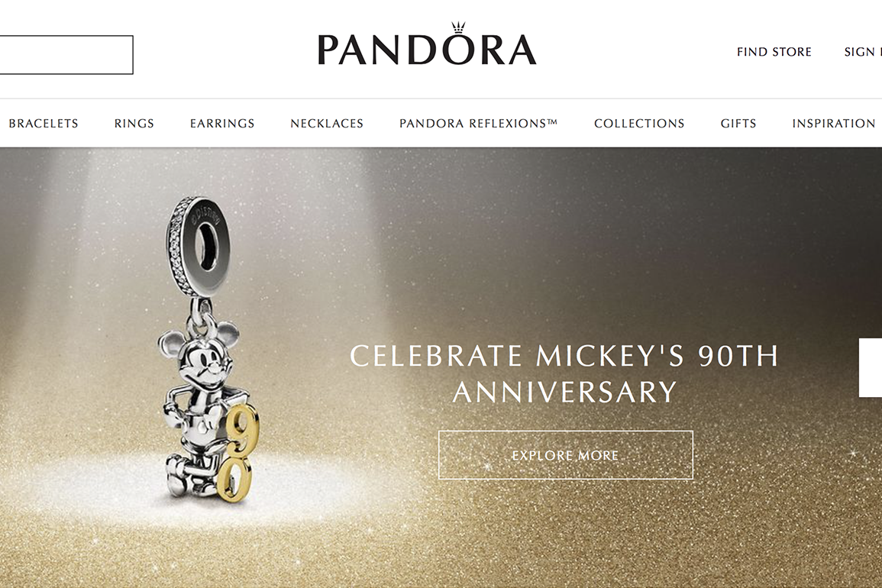Open the Rings menu
882x588 pixels.
tap(134, 123)
